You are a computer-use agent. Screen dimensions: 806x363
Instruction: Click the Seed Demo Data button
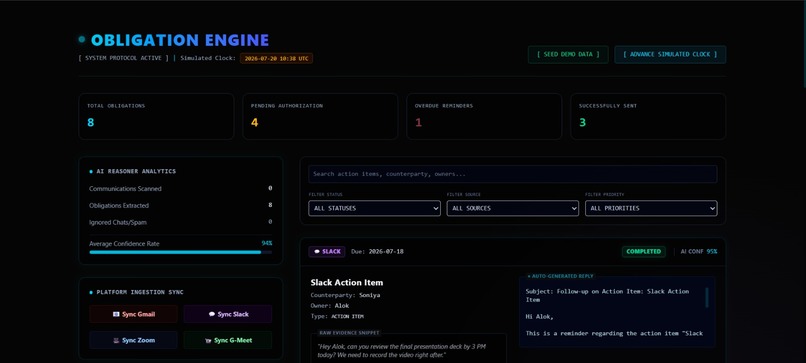(x=568, y=55)
